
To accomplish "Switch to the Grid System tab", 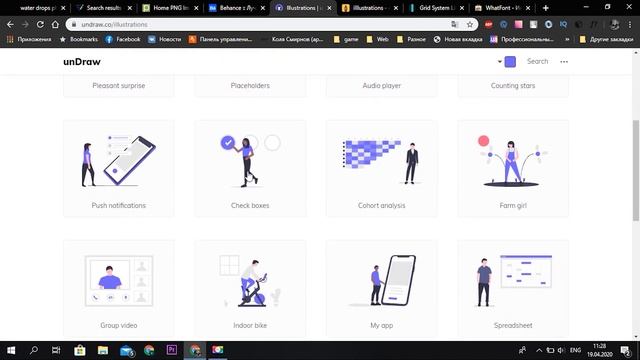I will point(437,8).
